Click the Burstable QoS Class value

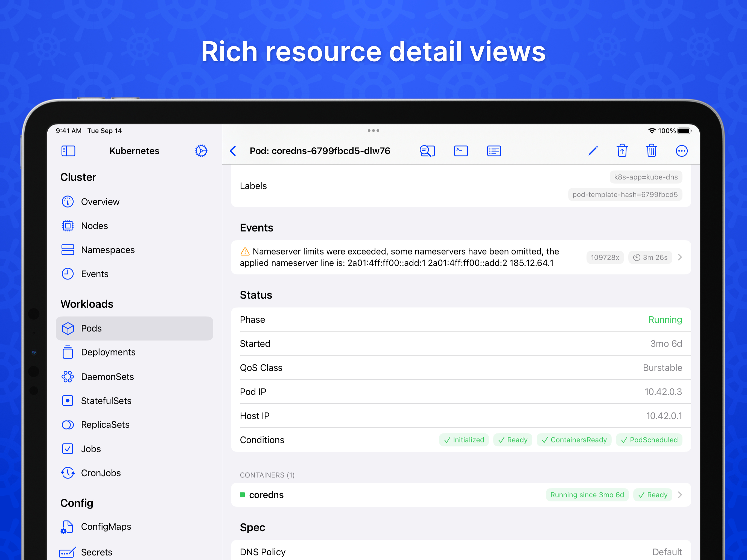662,368
